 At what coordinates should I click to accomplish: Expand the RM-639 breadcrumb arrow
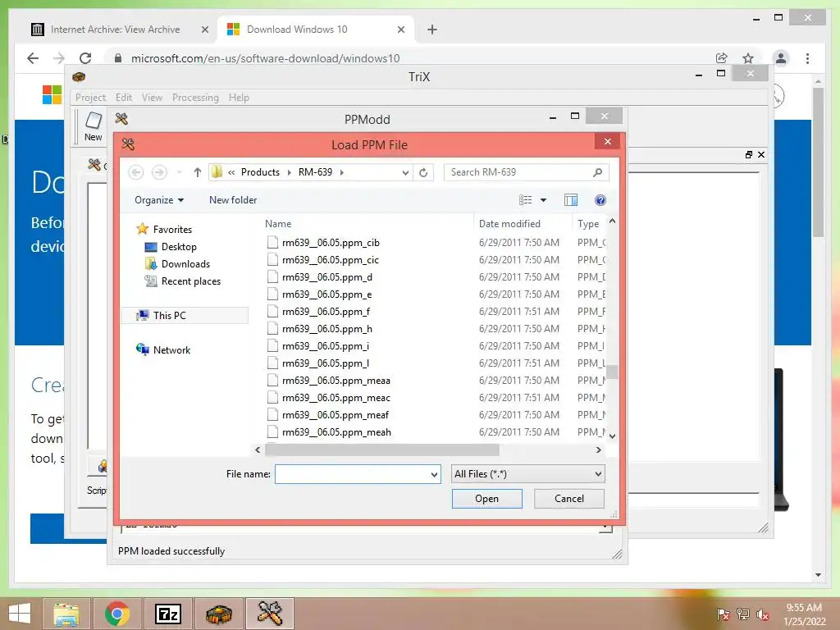[x=342, y=172]
